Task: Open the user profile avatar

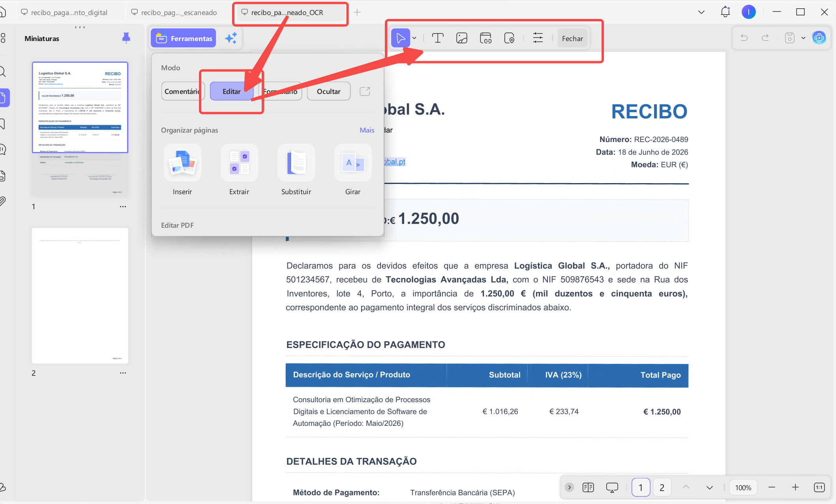Action: tap(748, 12)
